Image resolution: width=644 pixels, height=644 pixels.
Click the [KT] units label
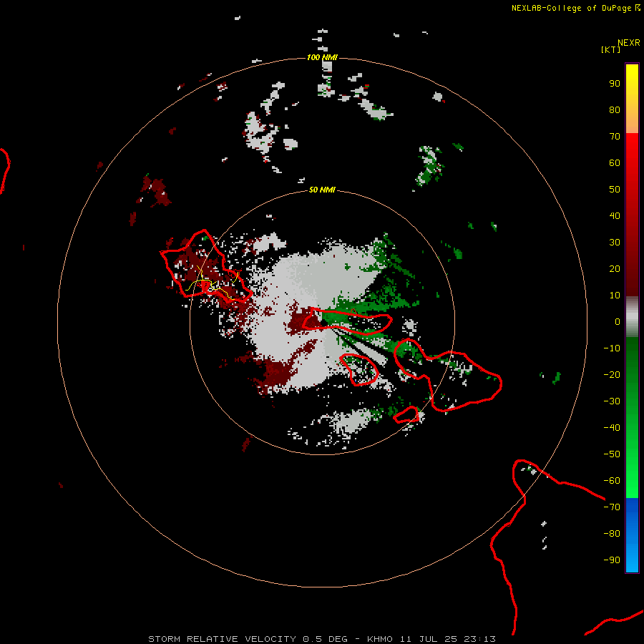(611, 49)
